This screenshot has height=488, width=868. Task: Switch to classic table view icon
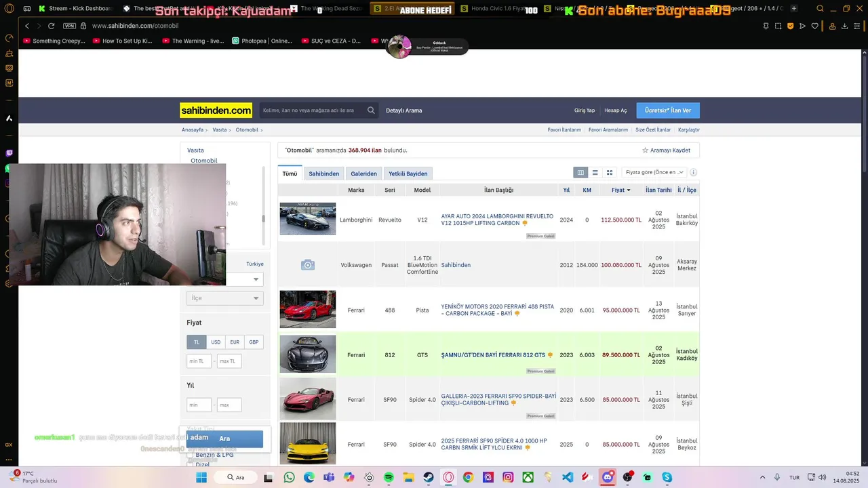click(580, 173)
